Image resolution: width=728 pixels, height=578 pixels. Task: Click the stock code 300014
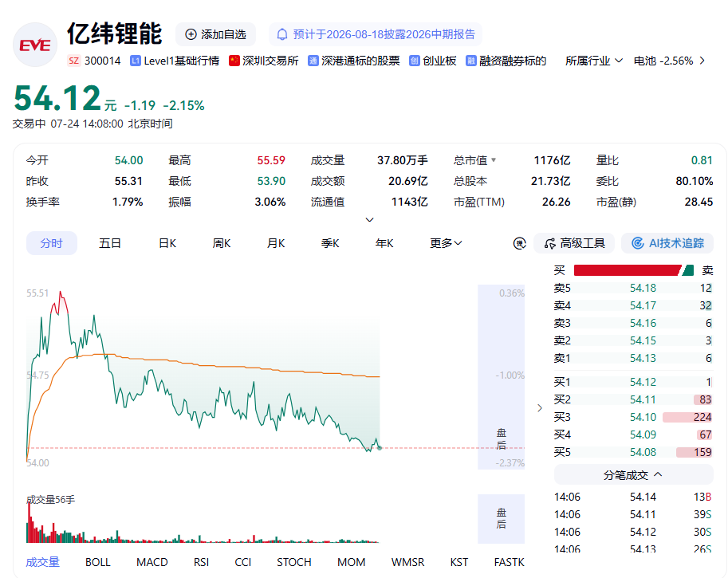103,61
